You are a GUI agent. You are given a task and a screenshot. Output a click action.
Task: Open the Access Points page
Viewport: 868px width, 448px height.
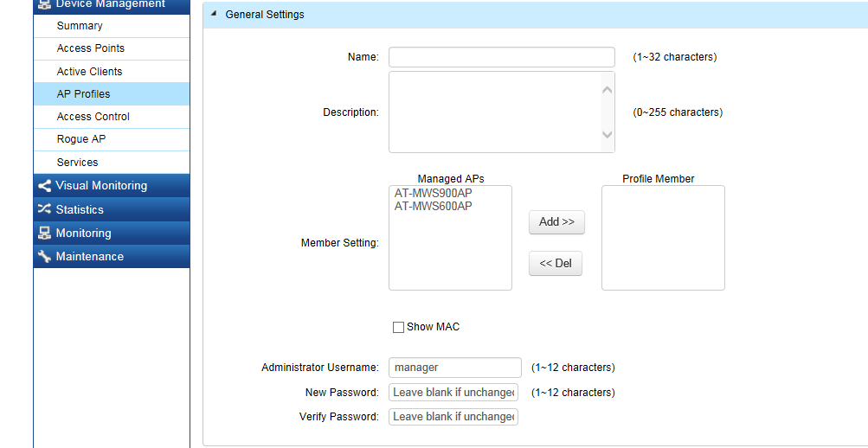91,48
